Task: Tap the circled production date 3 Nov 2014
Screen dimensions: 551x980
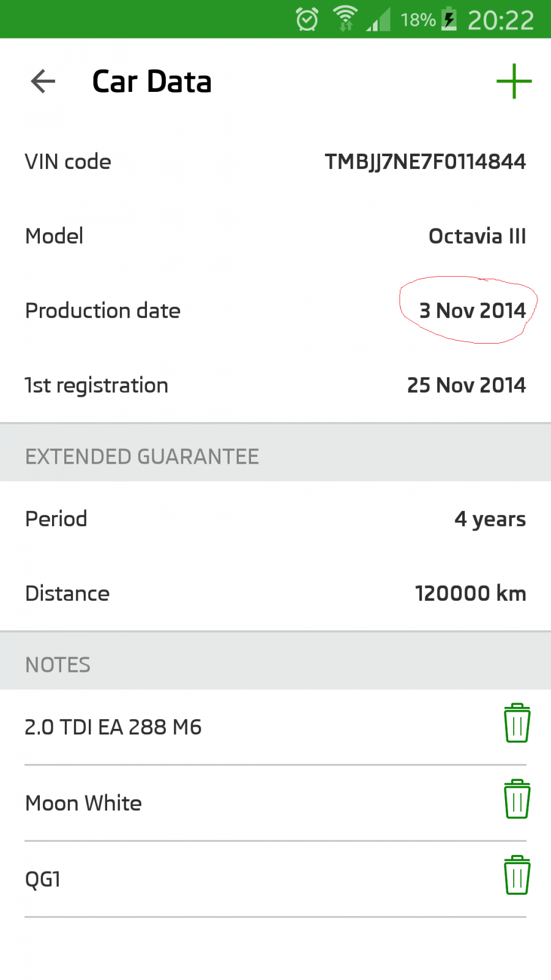Action: coord(472,311)
